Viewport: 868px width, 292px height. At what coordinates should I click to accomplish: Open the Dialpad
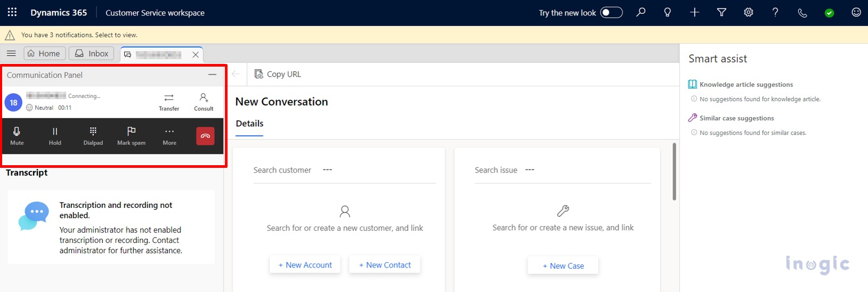[x=93, y=136]
